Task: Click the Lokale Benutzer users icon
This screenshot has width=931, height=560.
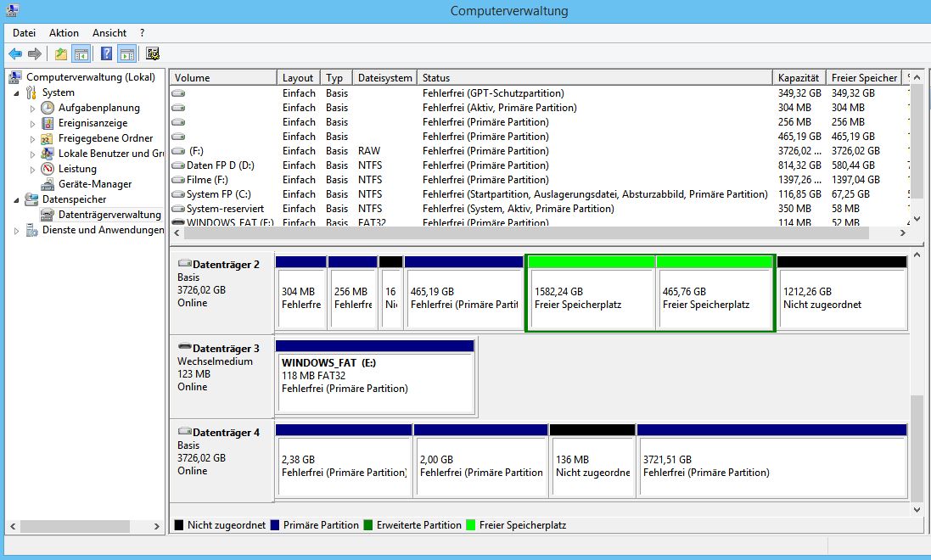Action: click(48, 154)
